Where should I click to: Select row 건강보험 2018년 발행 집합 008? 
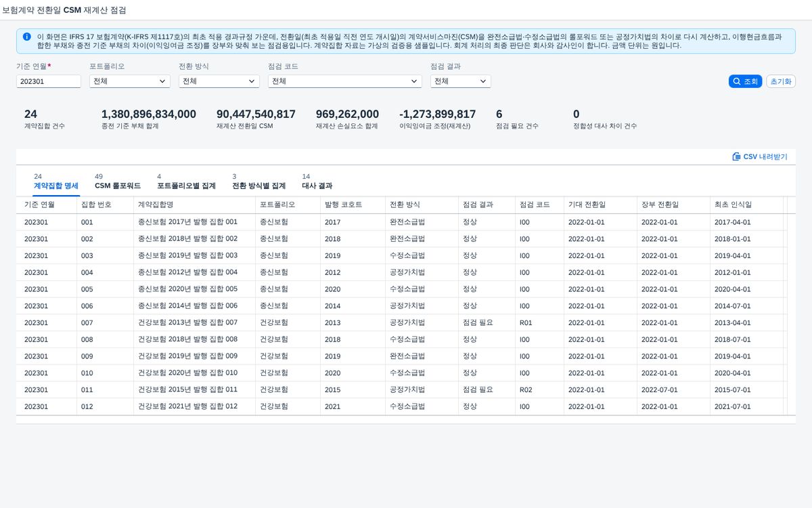403,339
